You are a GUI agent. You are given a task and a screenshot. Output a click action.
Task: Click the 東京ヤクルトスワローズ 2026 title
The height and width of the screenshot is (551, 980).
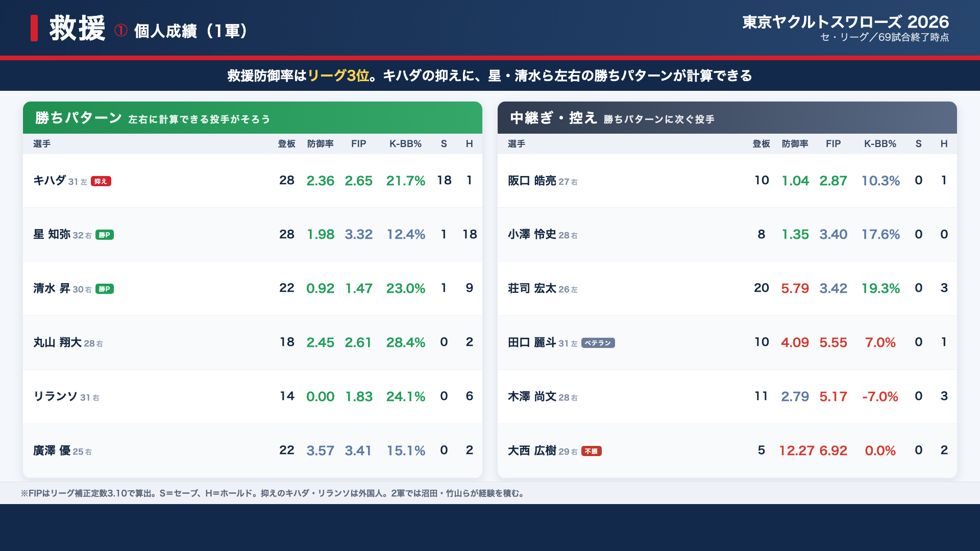845,22
